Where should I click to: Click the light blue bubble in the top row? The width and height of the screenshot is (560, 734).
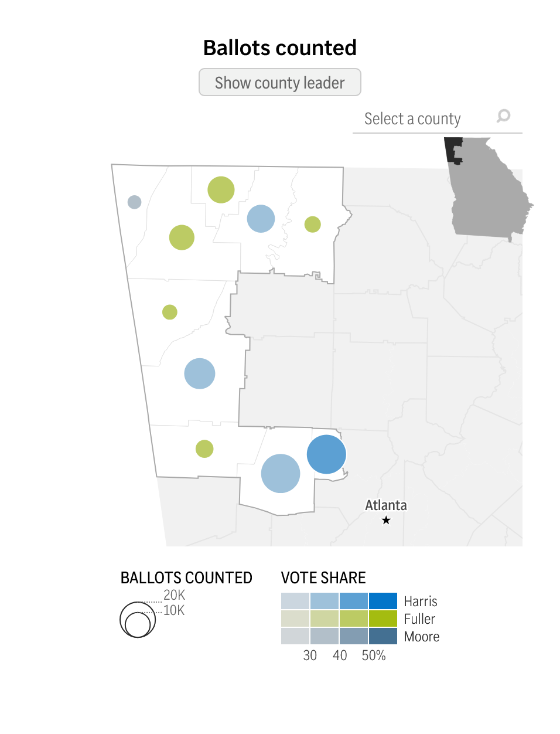tap(261, 219)
